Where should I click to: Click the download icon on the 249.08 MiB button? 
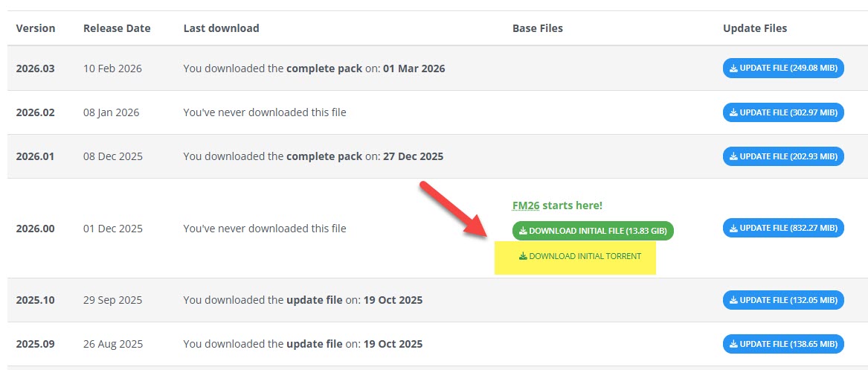(x=733, y=68)
